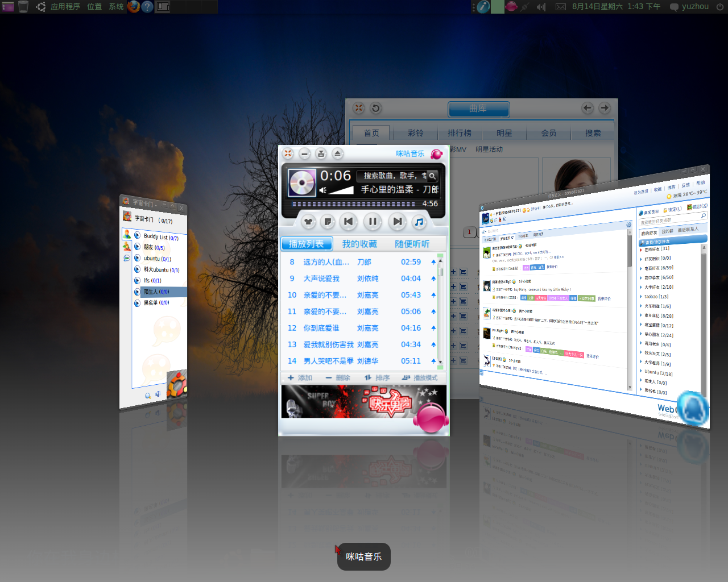The width and height of the screenshot is (728, 582).
Task: Pause the song in Migu Music player
Action: pyautogui.click(x=373, y=222)
